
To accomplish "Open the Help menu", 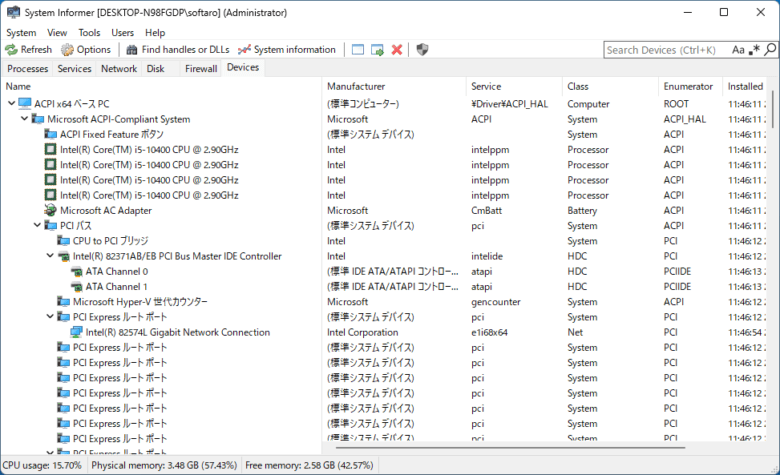I will (x=155, y=33).
